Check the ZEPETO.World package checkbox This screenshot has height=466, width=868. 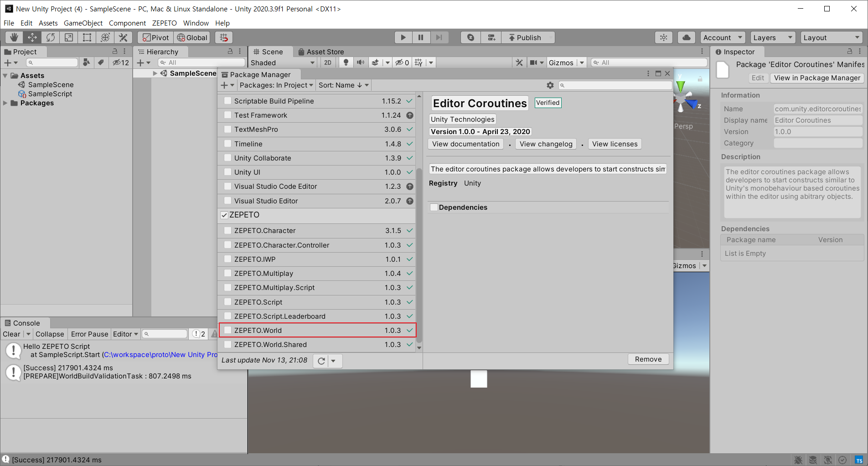[227, 330]
